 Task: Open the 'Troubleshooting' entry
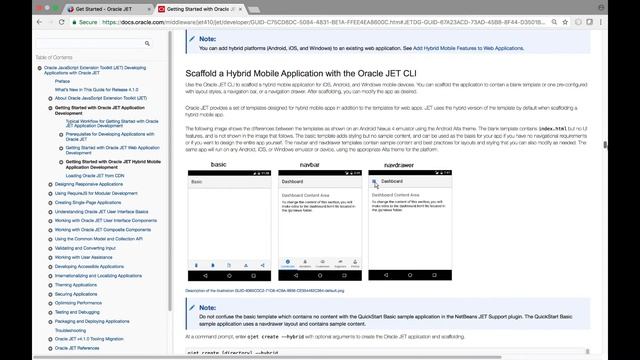coord(70,330)
